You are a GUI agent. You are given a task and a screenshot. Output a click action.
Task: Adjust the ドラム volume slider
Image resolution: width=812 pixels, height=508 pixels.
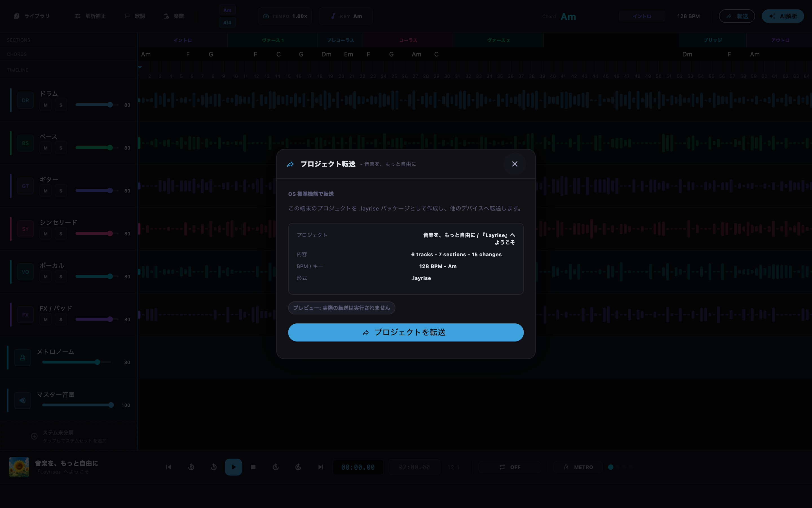97,105
